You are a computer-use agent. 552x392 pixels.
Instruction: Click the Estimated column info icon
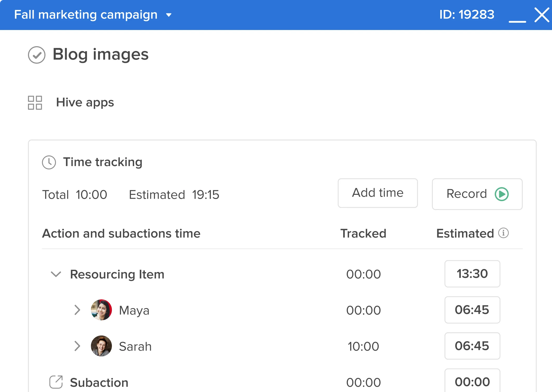[503, 233]
